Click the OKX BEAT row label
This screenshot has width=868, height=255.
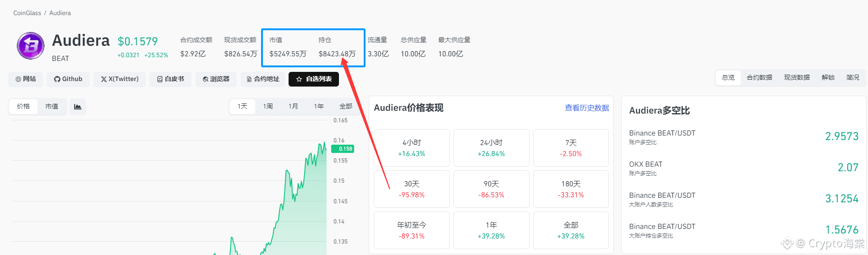coord(646,164)
